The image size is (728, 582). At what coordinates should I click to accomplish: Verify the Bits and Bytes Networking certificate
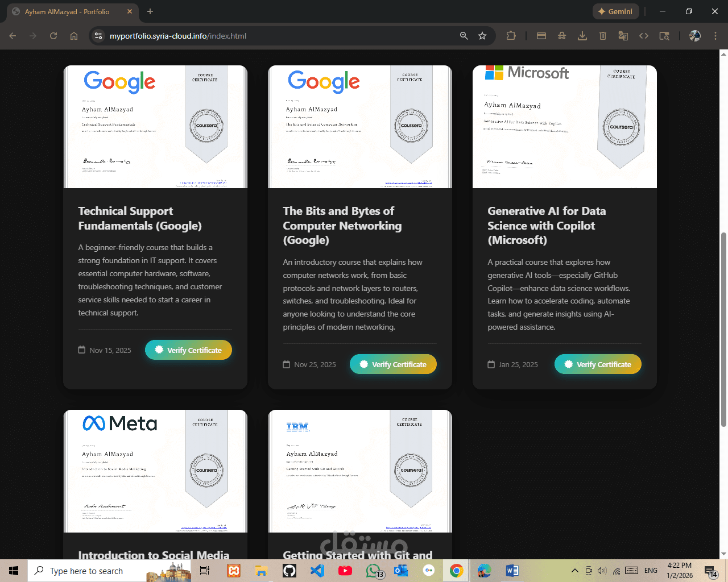point(393,364)
